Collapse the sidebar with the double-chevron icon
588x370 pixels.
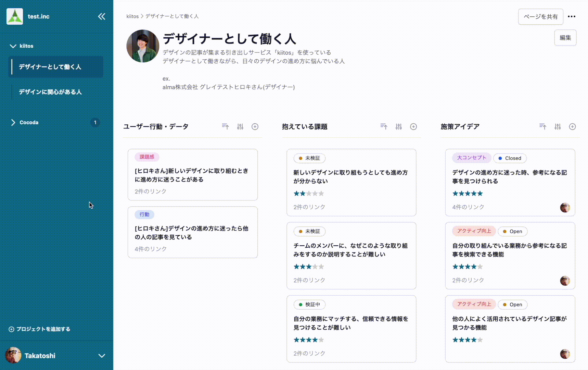click(102, 16)
